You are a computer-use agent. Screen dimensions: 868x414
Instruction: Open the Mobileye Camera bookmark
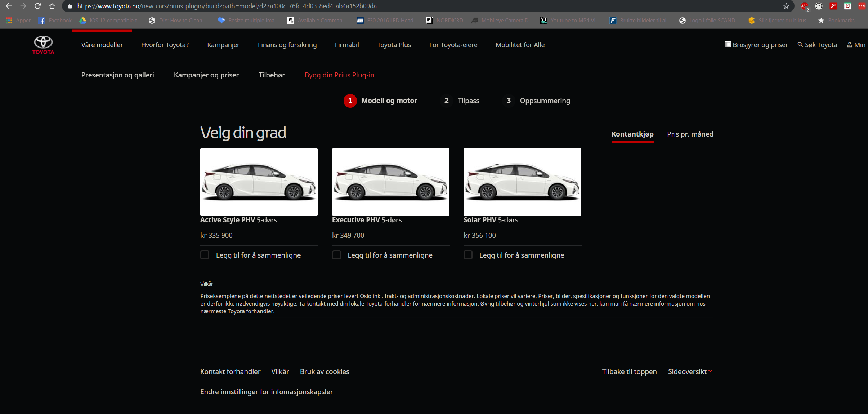click(x=502, y=21)
